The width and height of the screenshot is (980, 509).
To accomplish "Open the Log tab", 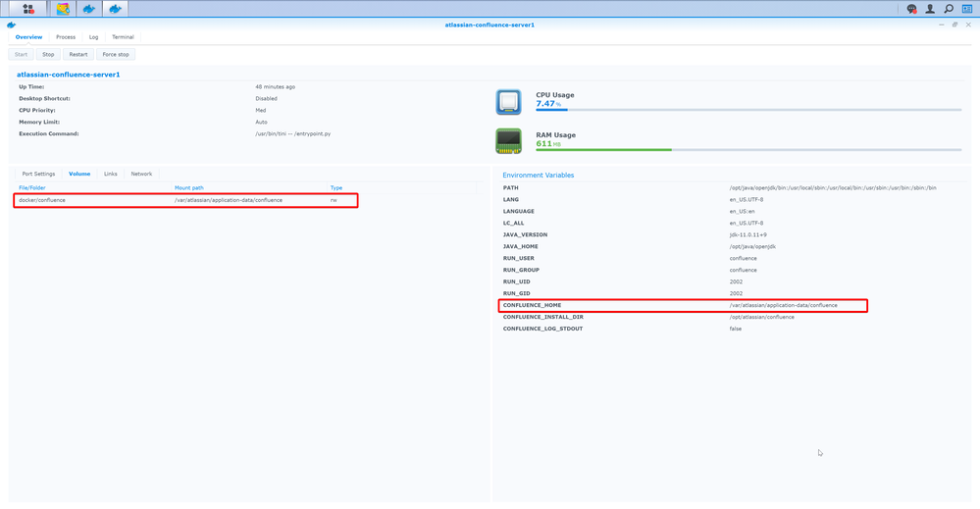I will [94, 37].
